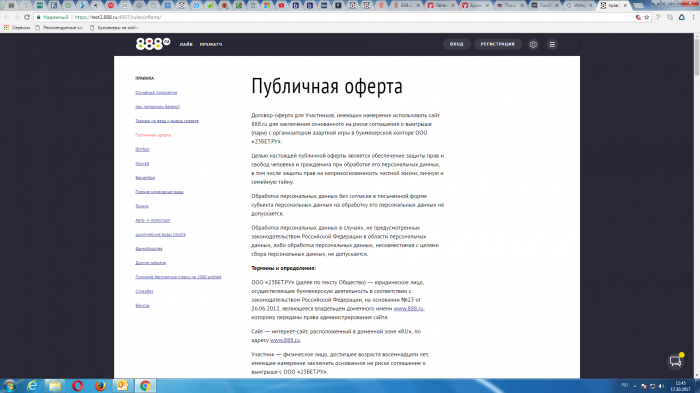Open the Другие события link
Screen dimensions: 700x393
point(150,263)
